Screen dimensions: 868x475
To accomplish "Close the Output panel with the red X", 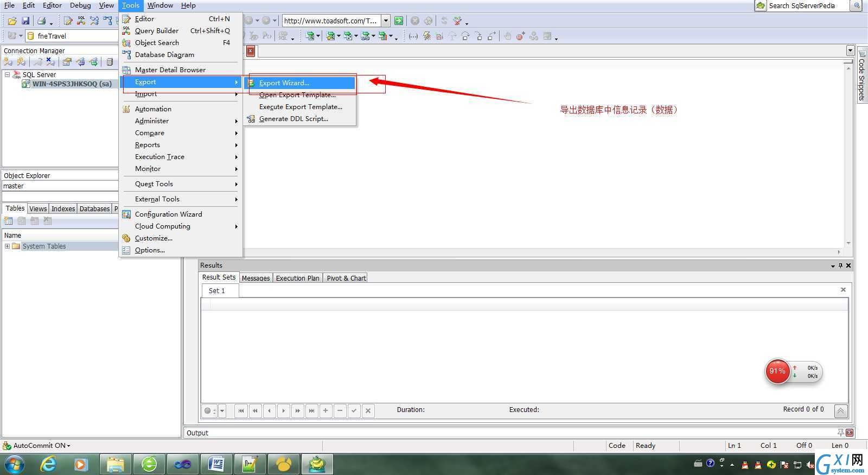I will click(850, 433).
